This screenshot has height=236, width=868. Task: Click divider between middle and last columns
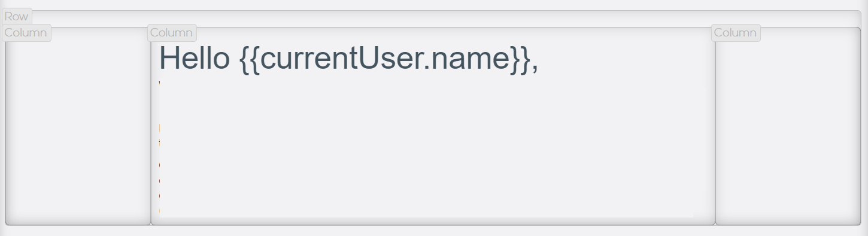(x=715, y=131)
